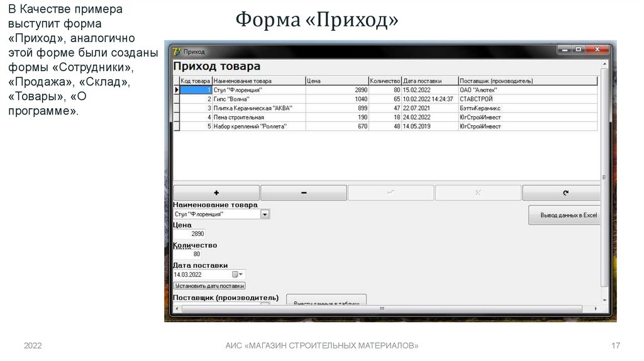Image resolution: width=644 pixels, height=361 pixels.
Task: Click the left scroll arrow of horizontal scrollbar
Action: tap(177, 308)
